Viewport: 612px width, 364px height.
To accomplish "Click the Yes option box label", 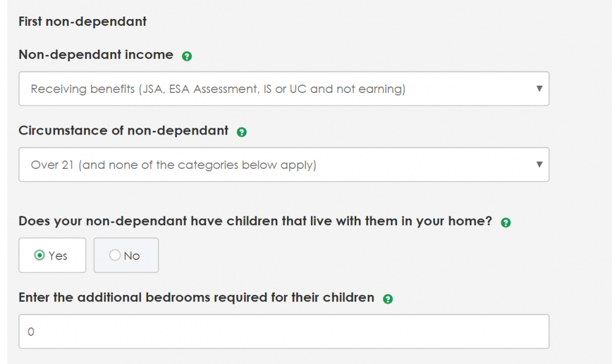I will click(x=58, y=256).
